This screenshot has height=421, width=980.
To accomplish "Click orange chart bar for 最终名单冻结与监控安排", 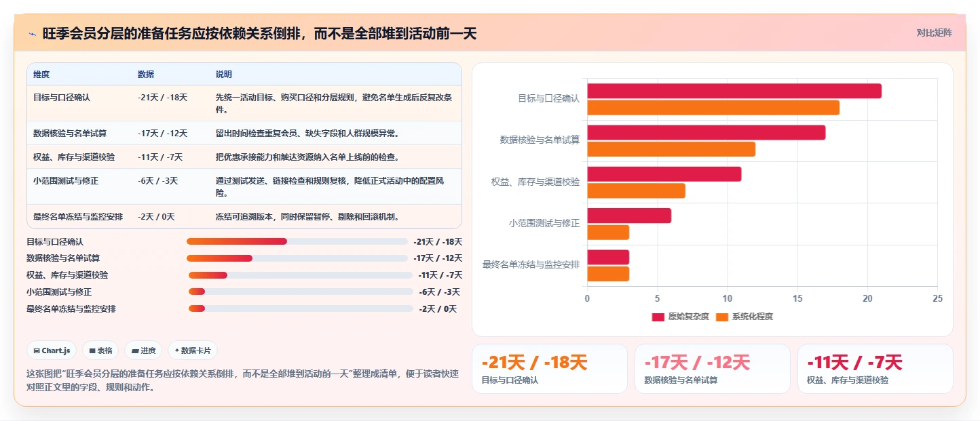I will [x=608, y=274].
